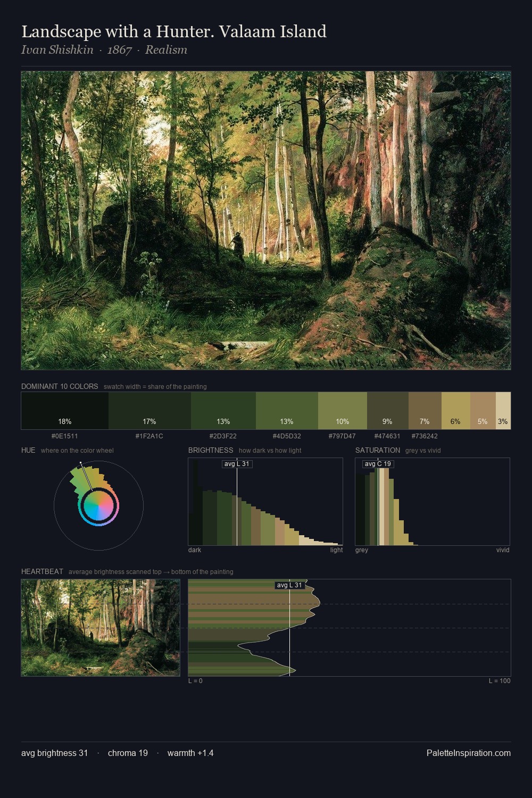Click the BRIGHTNESS section heading
The height and width of the screenshot is (798, 532).
point(211,451)
